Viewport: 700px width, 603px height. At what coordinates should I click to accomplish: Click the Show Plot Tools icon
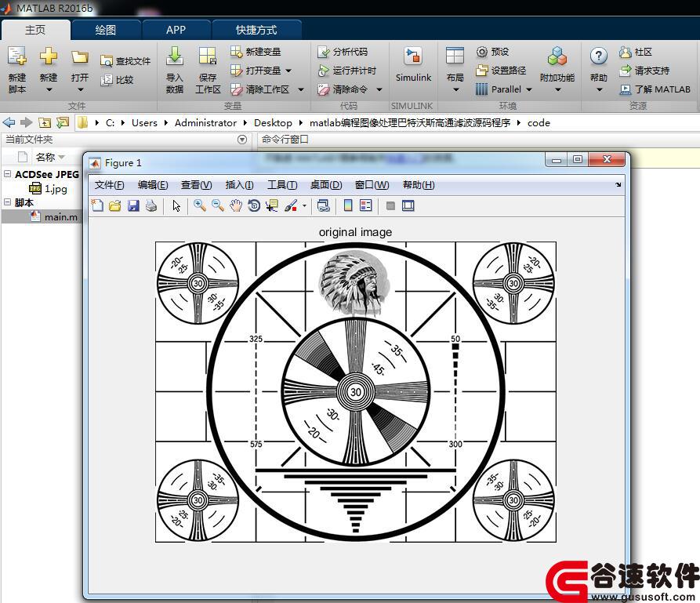[x=408, y=205]
